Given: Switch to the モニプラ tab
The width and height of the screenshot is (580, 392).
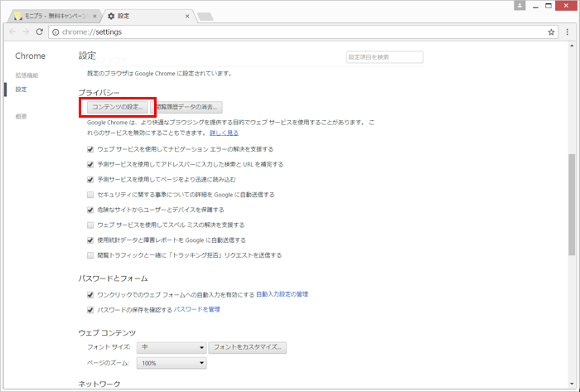Looking at the screenshot, I should pyautogui.click(x=56, y=17).
